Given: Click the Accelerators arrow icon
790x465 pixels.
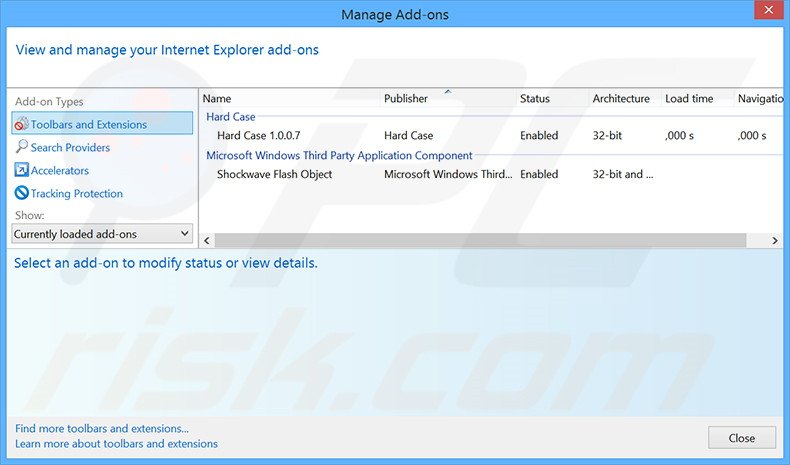Looking at the screenshot, I should pos(21,170).
